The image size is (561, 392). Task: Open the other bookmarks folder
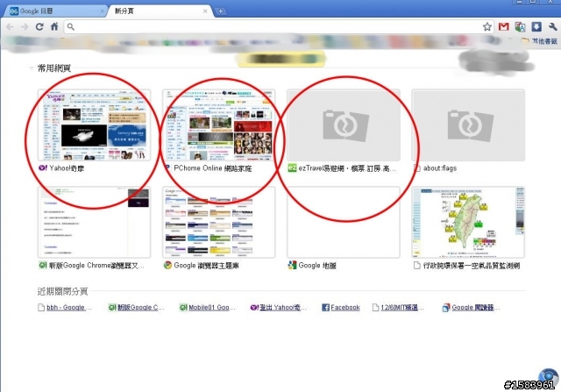[x=539, y=41]
